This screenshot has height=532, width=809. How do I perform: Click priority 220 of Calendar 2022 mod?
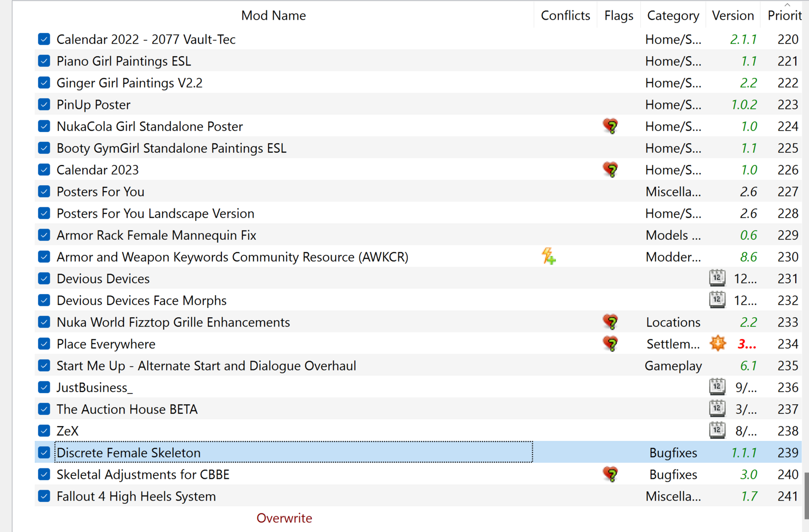(x=788, y=39)
